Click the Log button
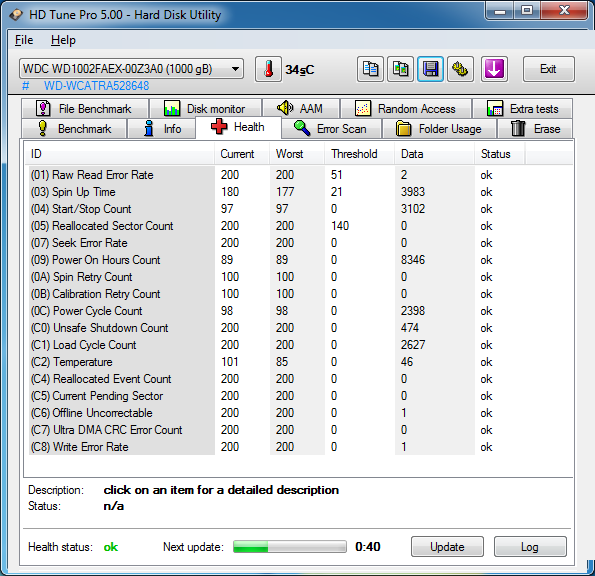 [x=530, y=546]
